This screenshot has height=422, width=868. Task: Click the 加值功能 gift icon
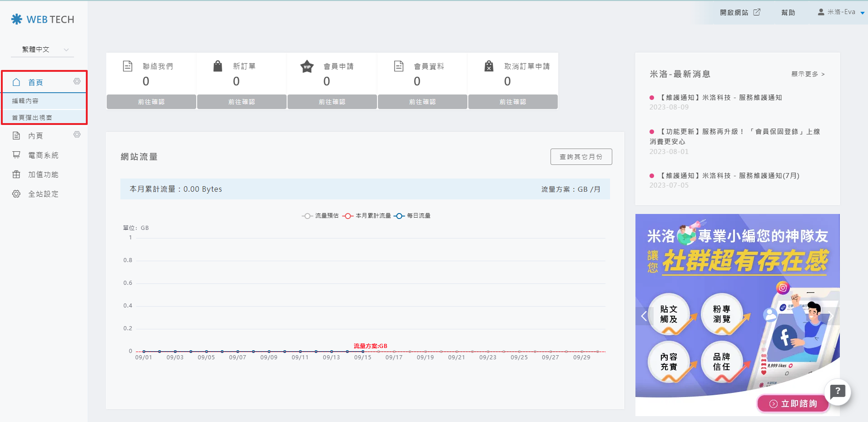point(16,174)
